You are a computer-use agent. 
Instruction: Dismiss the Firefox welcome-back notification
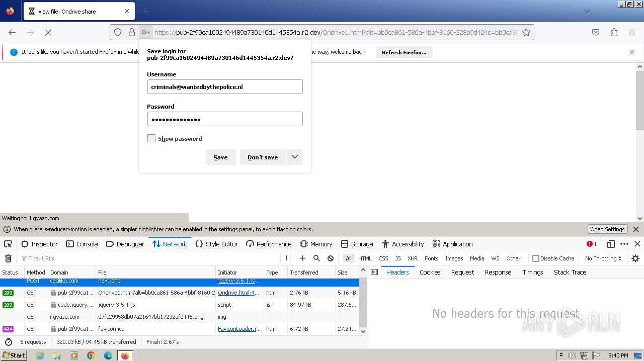click(632, 52)
